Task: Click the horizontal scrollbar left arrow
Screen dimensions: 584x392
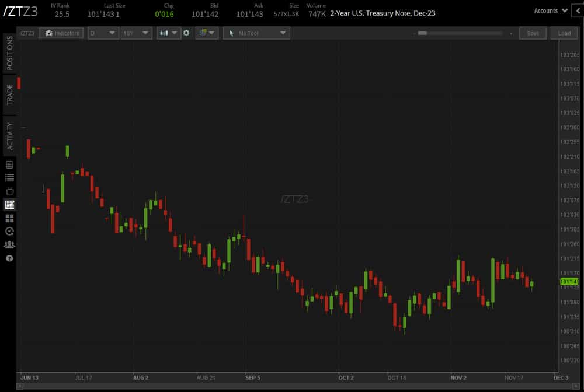Action: (x=20, y=386)
